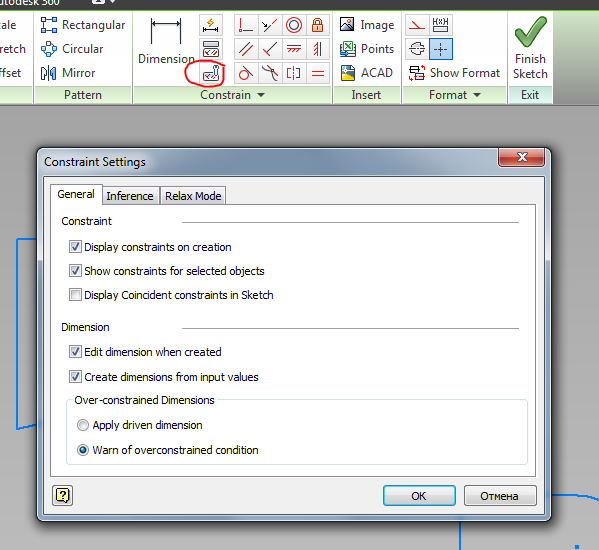
Task: Click the Show Constraints icon
Action: point(210,49)
